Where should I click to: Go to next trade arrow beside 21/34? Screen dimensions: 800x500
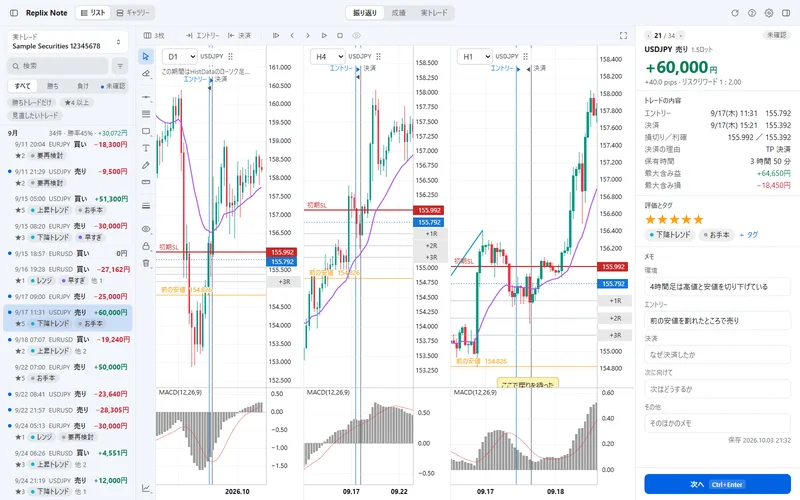point(681,36)
